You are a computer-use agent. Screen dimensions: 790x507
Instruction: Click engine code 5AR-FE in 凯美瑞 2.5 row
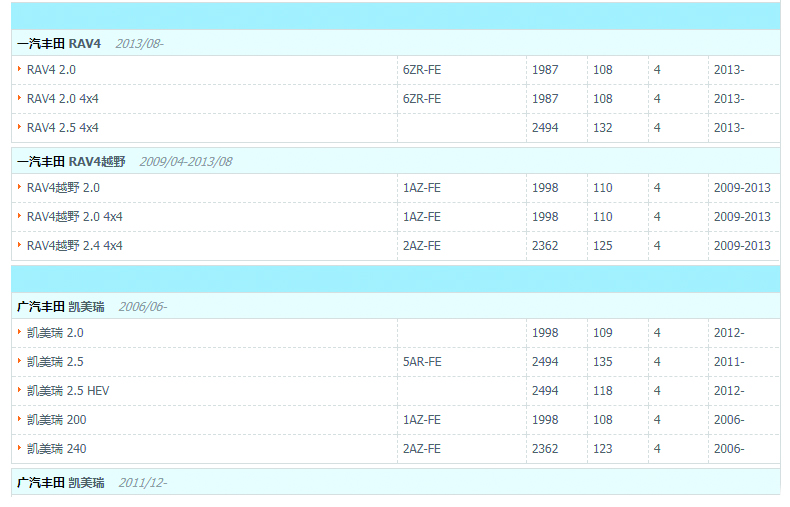click(422, 362)
